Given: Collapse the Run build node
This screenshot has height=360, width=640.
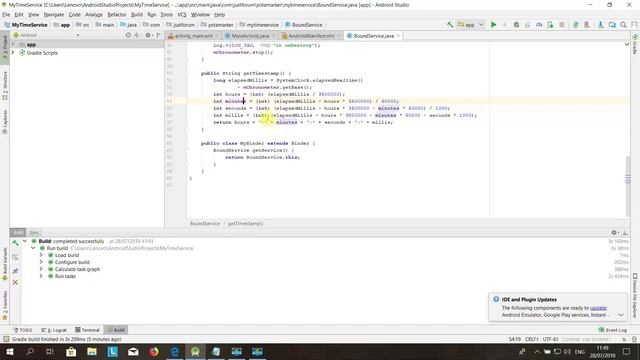Looking at the screenshot, I should (x=33, y=248).
